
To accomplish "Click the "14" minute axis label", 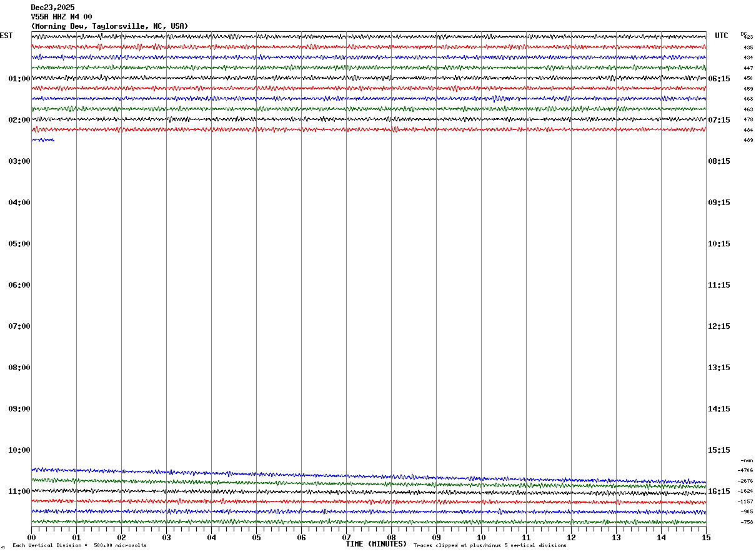I will [x=661, y=537].
